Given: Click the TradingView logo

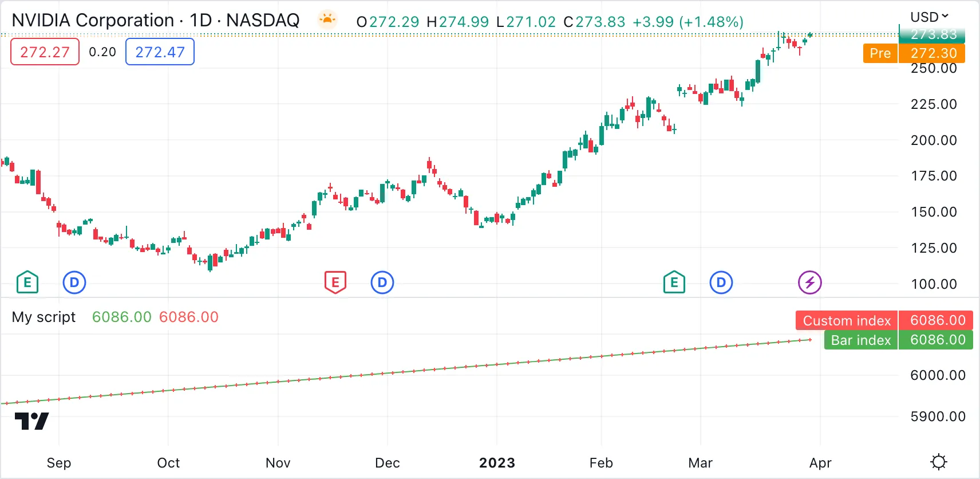Looking at the screenshot, I should point(31,421).
